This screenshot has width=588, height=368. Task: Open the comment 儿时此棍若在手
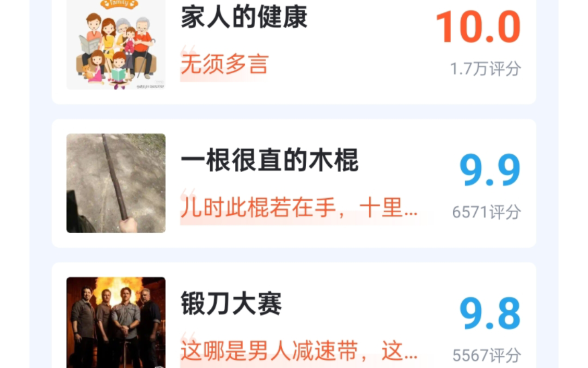click(x=299, y=208)
